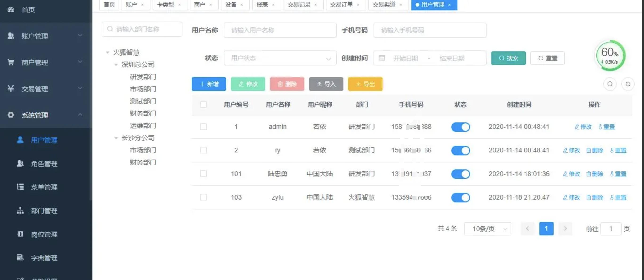Viewport: 644px width, 280px height.
Task: Select the header checkbox to select all users
Action: click(204, 105)
